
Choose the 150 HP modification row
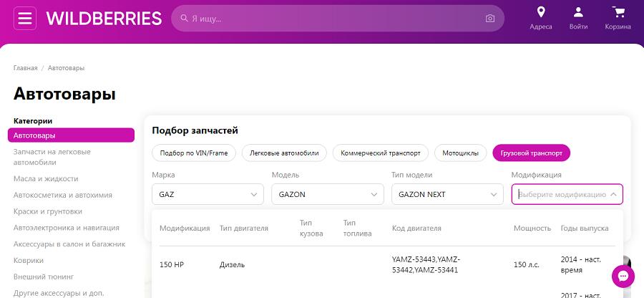(x=387, y=265)
